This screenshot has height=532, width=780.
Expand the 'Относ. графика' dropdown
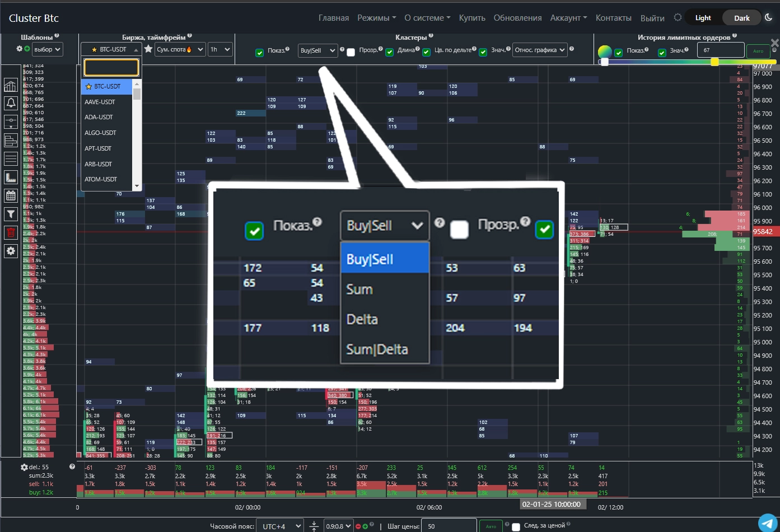tap(540, 50)
